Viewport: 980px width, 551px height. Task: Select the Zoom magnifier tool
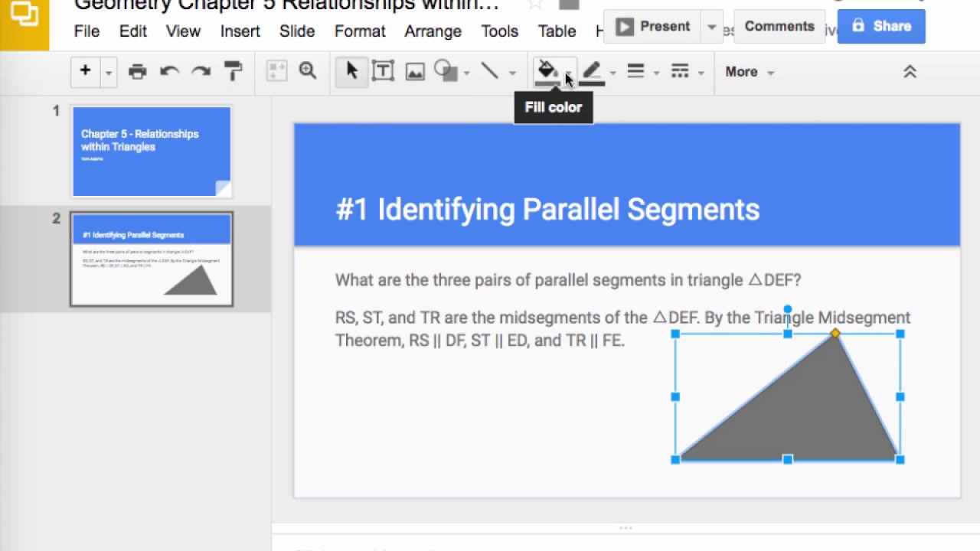(x=308, y=71)
